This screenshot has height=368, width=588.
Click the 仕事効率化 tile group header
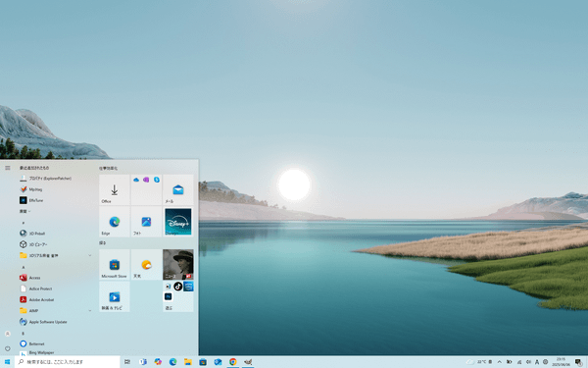(x=108, y=168)
